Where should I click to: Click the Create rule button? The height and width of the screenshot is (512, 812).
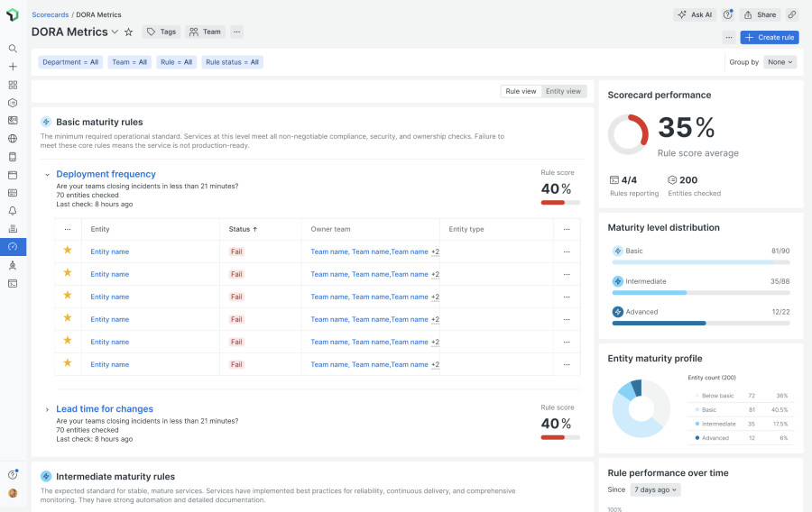769,37
